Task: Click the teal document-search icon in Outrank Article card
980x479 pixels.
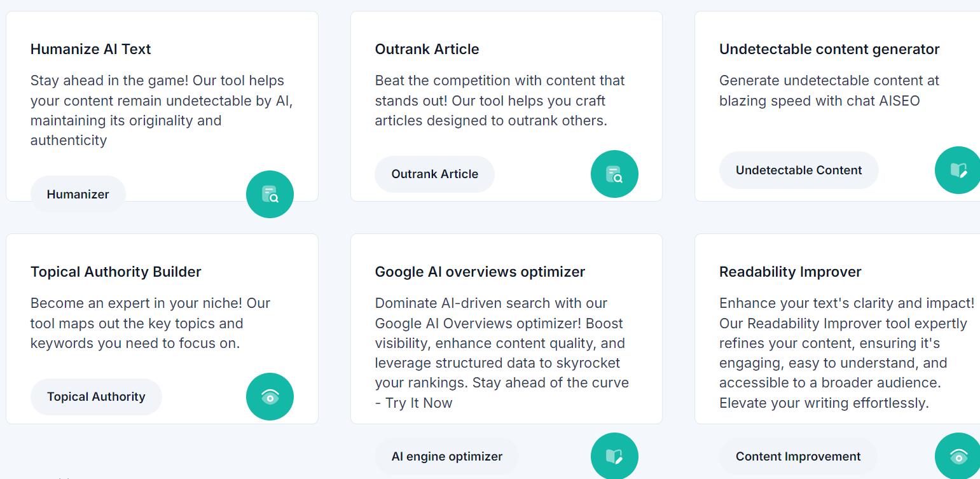Action: click(x=614, y=174)
